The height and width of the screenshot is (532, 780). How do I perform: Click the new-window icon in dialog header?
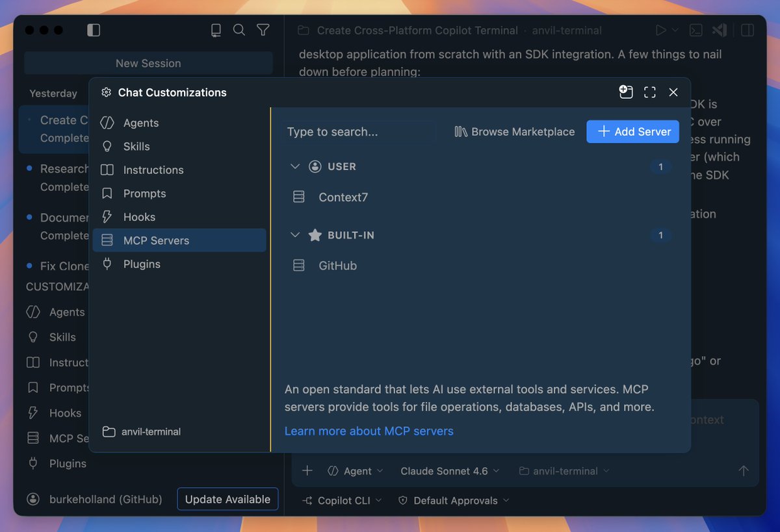[626, 92]
